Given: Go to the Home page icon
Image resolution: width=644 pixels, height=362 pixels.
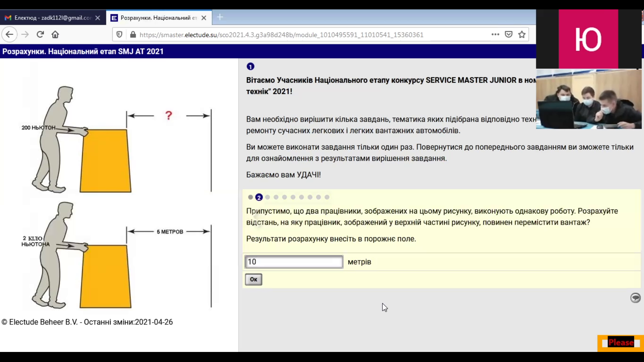Looking at the screenshot, I should coord(55,35).
